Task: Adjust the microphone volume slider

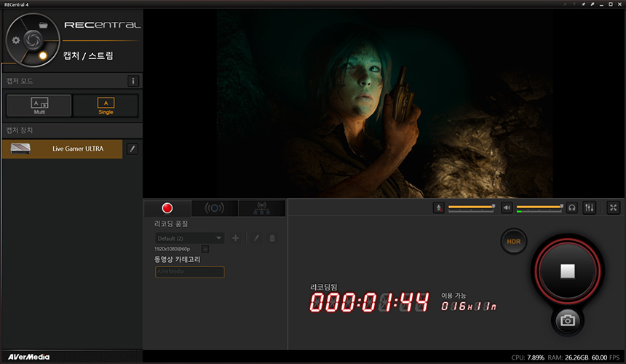Action: 471,208
